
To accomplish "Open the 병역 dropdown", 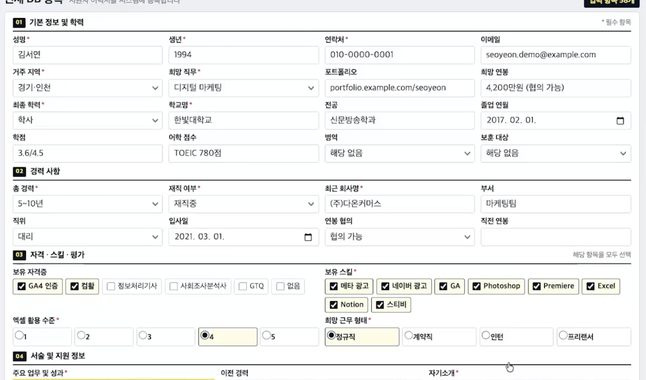I will (x=399, y=153).
